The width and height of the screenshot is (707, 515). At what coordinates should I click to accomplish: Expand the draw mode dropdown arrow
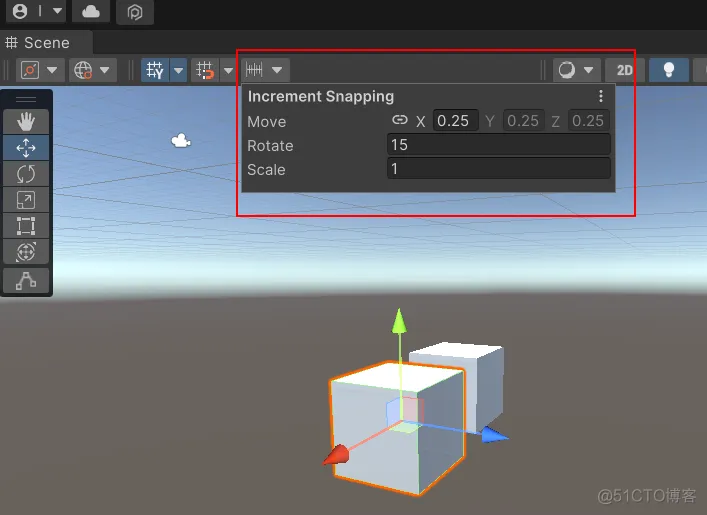point(588,70)
